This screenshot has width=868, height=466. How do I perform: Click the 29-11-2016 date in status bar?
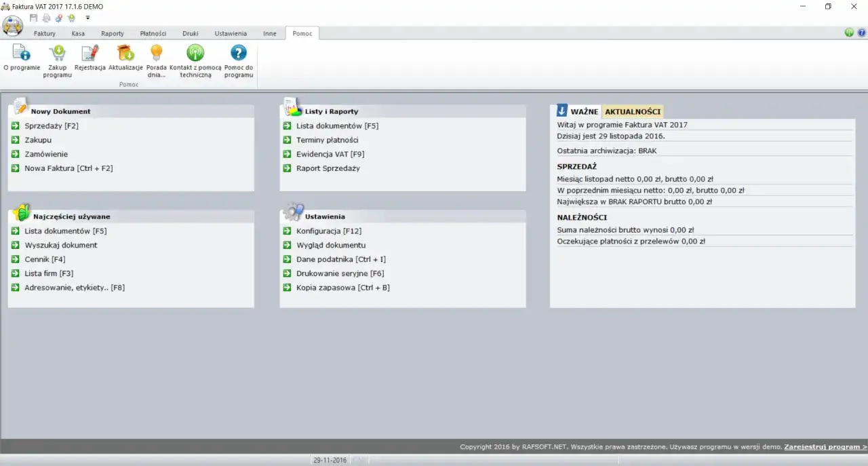coord(330,460)
